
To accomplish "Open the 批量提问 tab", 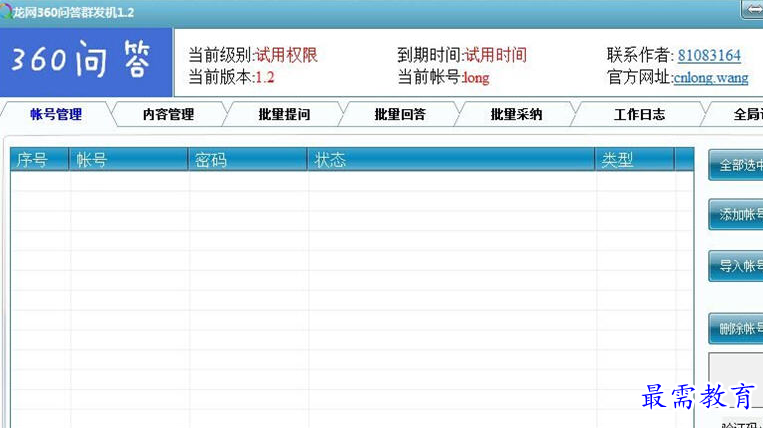I will tap(284, 115).
